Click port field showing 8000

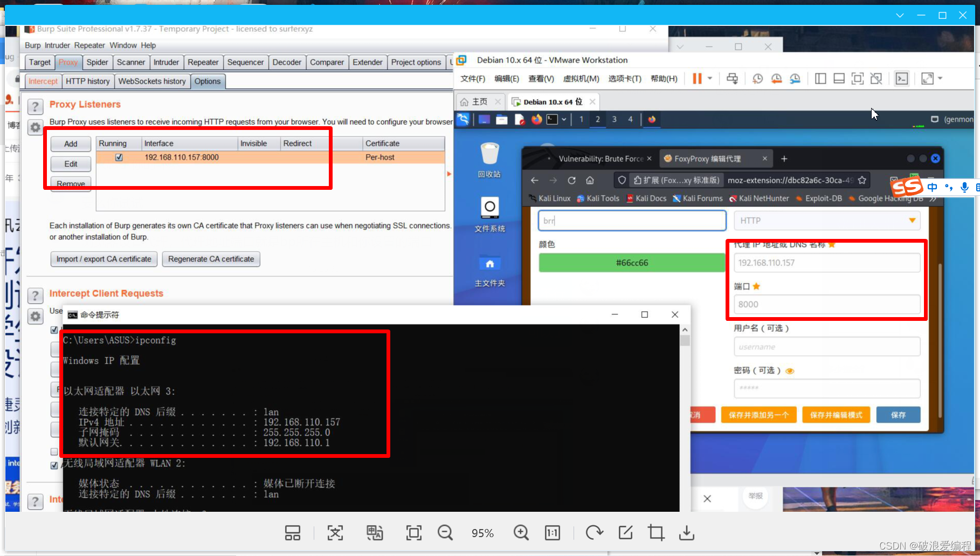pyautogui.click(x=827, y=304)
